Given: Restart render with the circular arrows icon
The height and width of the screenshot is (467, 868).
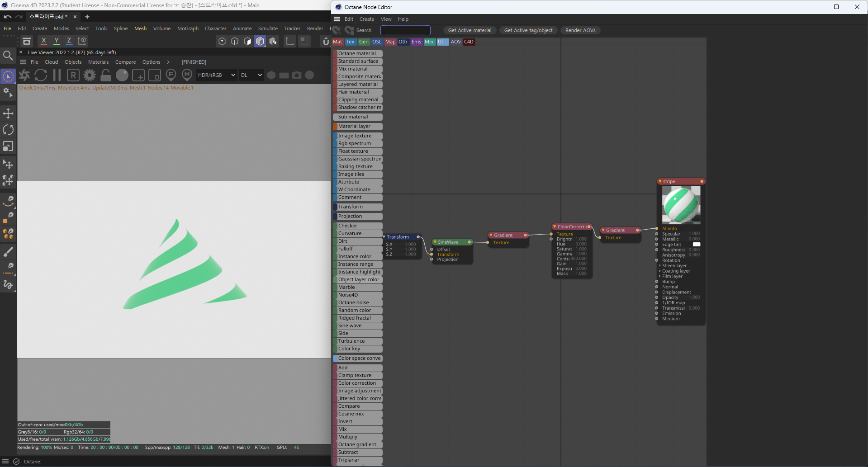Looking at the screenshot, I should 41,75.
